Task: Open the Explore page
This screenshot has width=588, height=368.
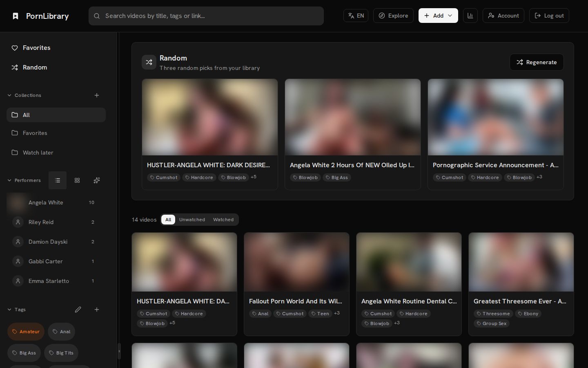Action: [x=393, y=16]
